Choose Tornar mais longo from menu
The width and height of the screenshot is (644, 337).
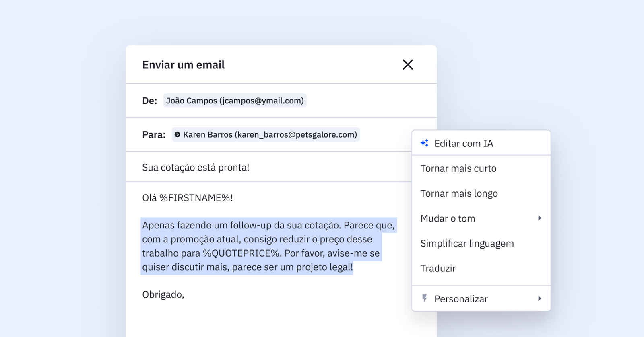(459, 193)
